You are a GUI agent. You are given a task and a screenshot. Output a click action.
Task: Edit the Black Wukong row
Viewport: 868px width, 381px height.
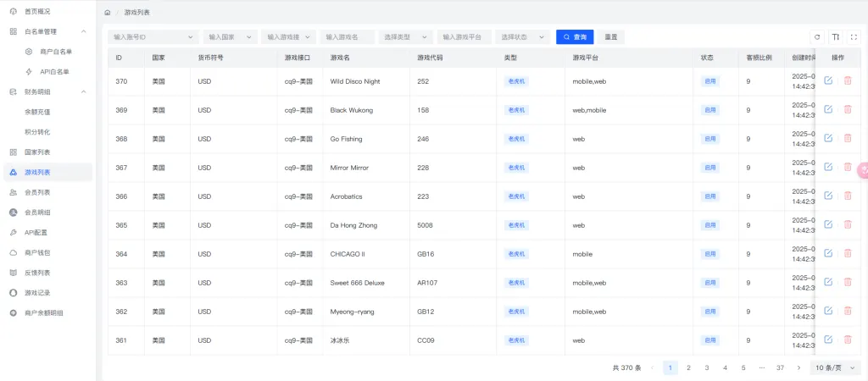828,109
